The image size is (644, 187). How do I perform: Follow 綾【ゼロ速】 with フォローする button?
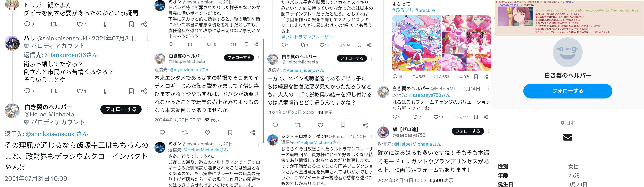click(468, 131)
